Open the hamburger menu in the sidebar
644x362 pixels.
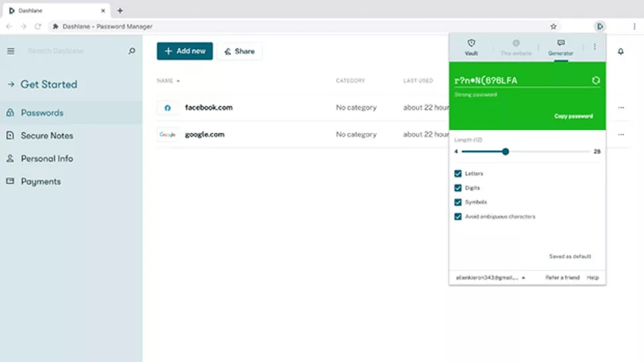coord(11,51)
